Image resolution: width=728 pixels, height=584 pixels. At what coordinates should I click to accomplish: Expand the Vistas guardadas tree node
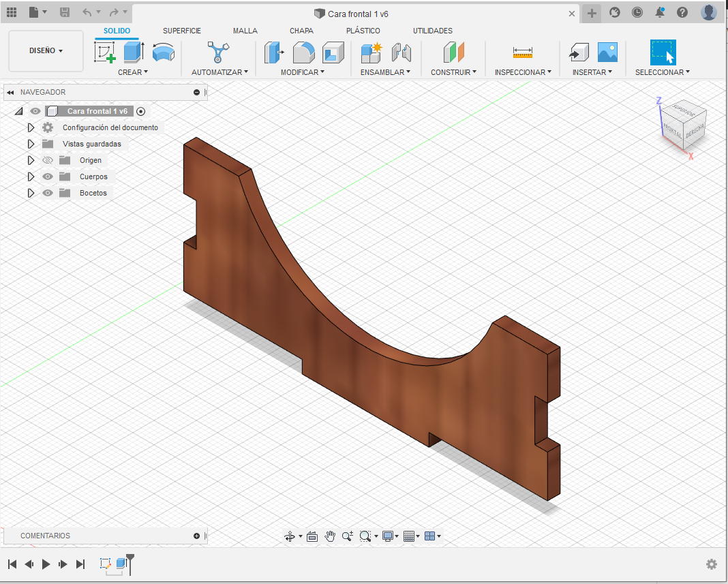pos(31,144)
